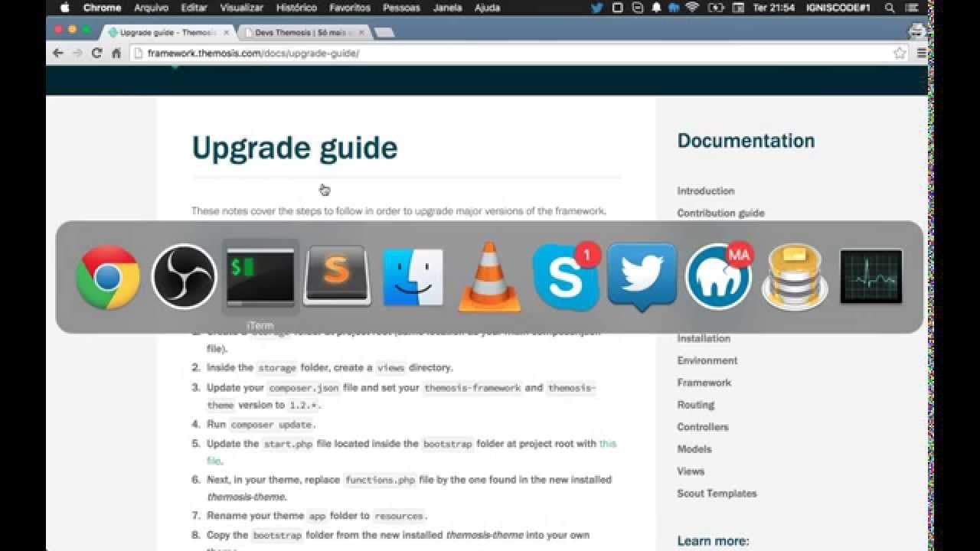Open Spotlight search in menu bar
The height and width of the screenshot is (551, 980).
pos(890,8)
